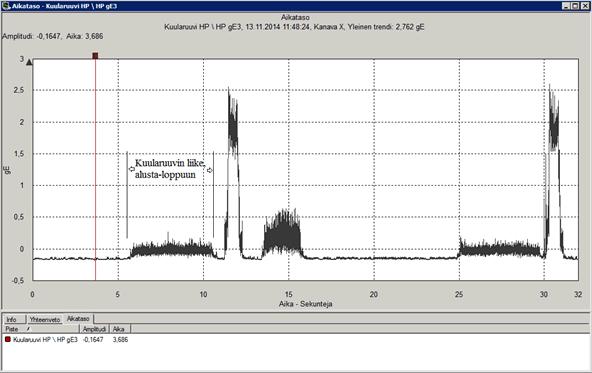Click the Y-axis scale up triangle
The height and width of the screenshot is (373, 592).
[x=29, y=62]
